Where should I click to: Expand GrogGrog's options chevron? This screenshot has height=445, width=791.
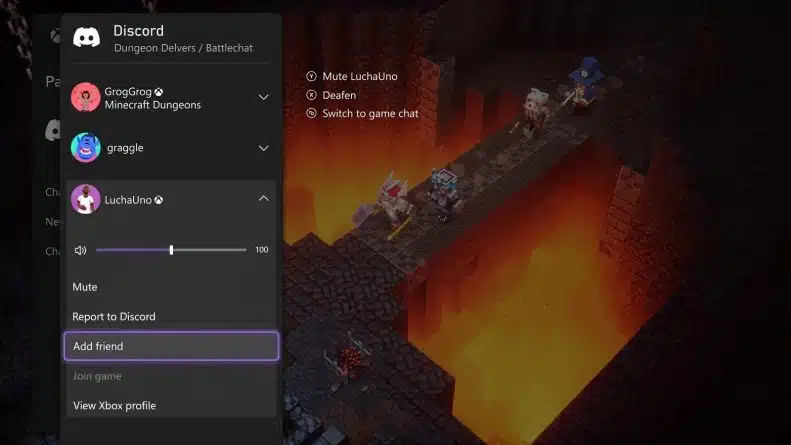(x=264, y=97)
